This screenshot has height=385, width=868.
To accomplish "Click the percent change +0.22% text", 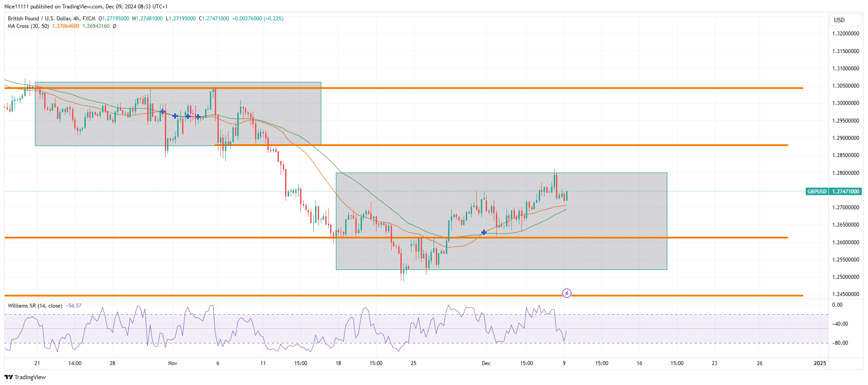I will coord(274,19).
